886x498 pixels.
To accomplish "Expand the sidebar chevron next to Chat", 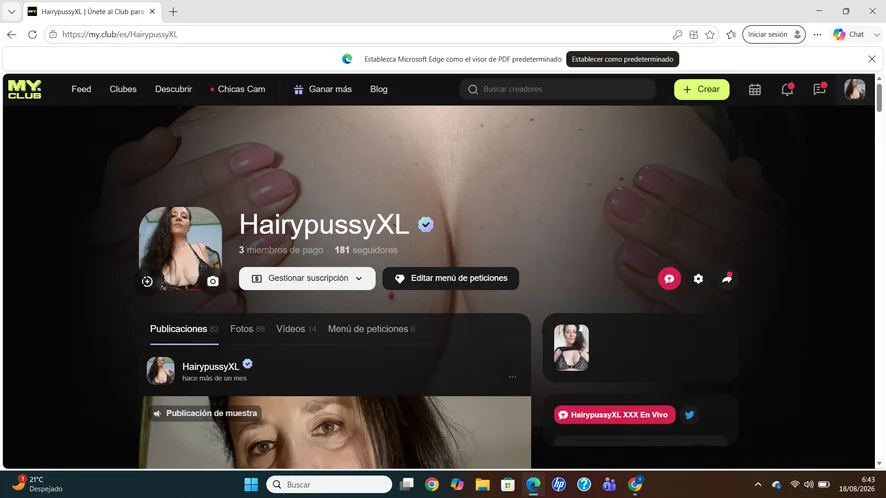I will coord(876,34).
